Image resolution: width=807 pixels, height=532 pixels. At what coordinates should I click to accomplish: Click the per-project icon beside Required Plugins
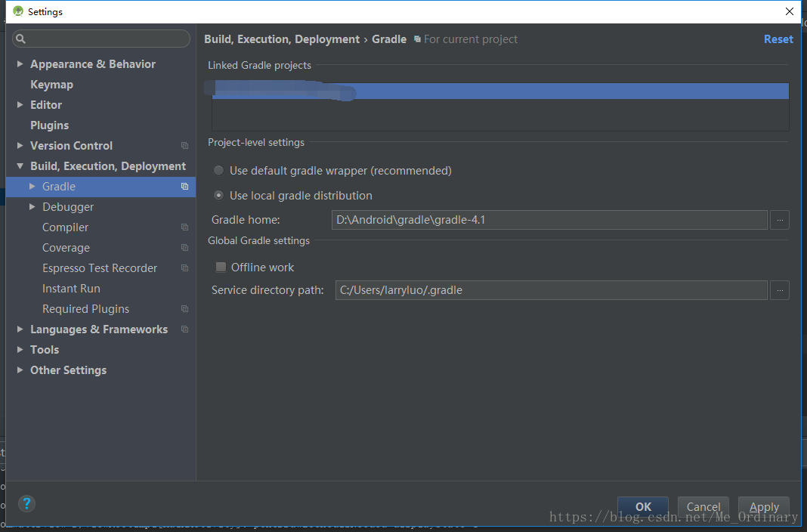tap(185, 309)
